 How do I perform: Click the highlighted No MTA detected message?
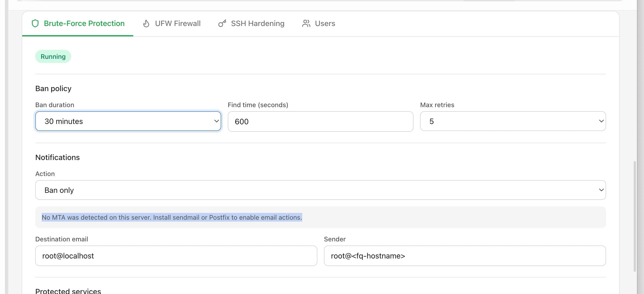[x=172, y=217]
